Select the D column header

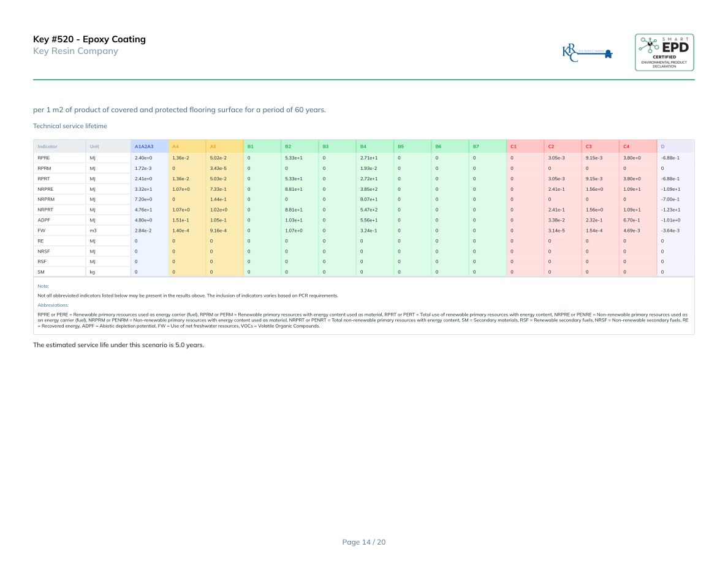[663, 147]
